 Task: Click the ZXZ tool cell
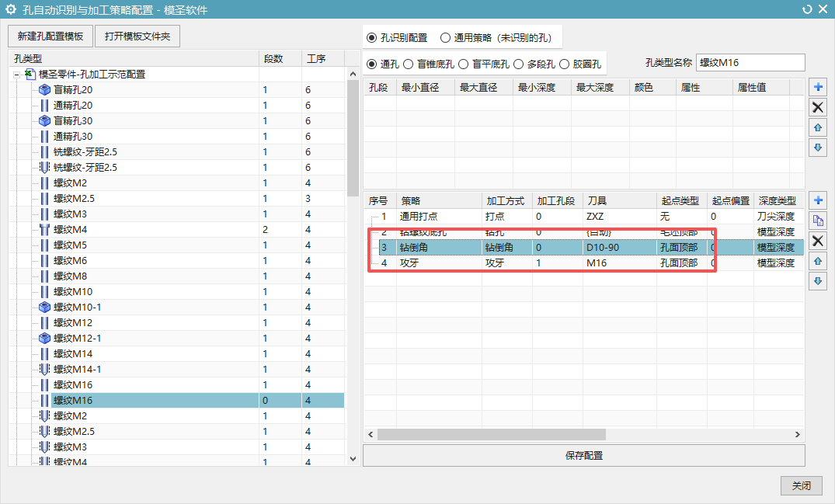click(x=620, y=216)
